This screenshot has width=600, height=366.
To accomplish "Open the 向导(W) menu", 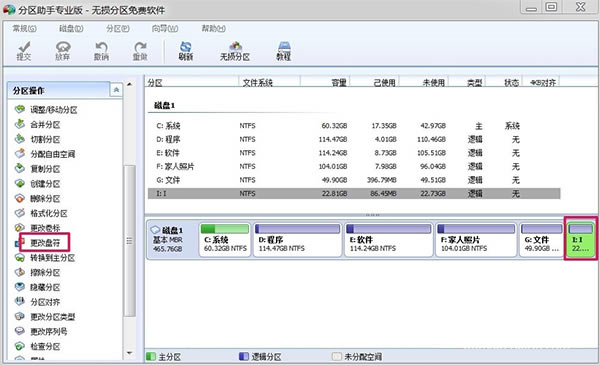I will click(165, 28).
